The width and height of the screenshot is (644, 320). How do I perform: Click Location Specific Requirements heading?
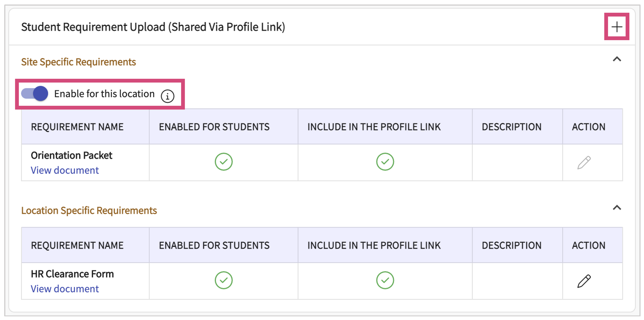click(89, 210)
